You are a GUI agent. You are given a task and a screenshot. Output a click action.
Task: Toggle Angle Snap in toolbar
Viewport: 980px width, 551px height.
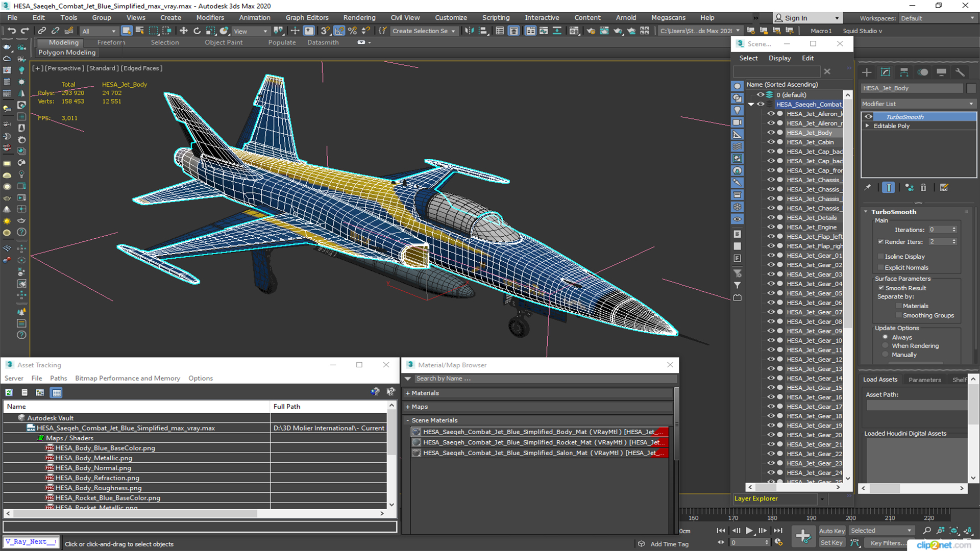click(x=339, y=31)
